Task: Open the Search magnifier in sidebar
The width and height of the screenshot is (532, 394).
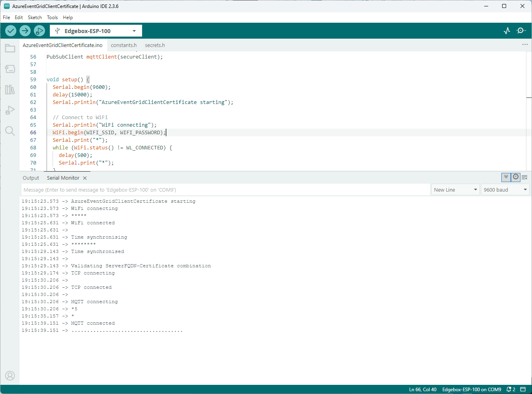Action: [x=10, y=131]
